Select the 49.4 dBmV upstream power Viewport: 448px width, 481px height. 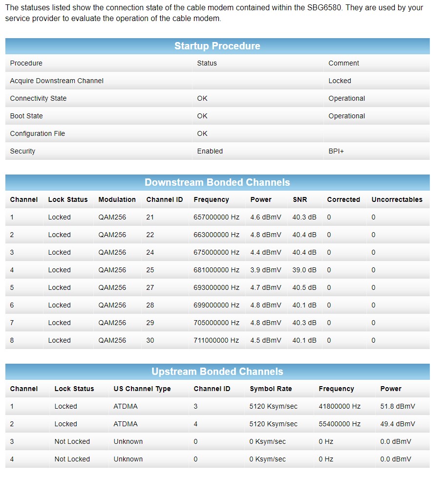tap(397, 424)
